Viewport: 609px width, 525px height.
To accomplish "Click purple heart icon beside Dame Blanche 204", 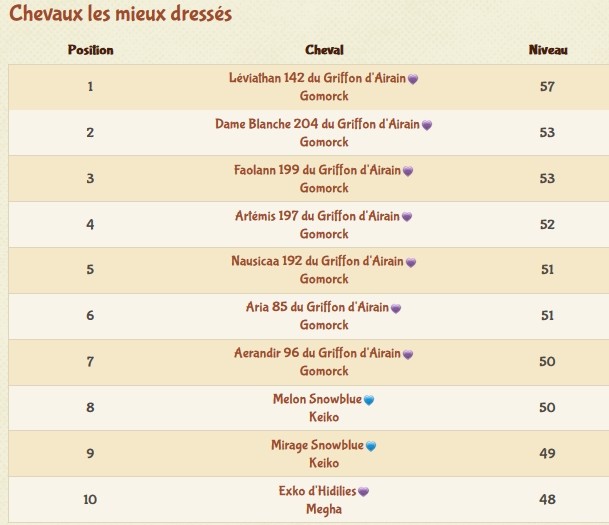I will coord(427,125).
